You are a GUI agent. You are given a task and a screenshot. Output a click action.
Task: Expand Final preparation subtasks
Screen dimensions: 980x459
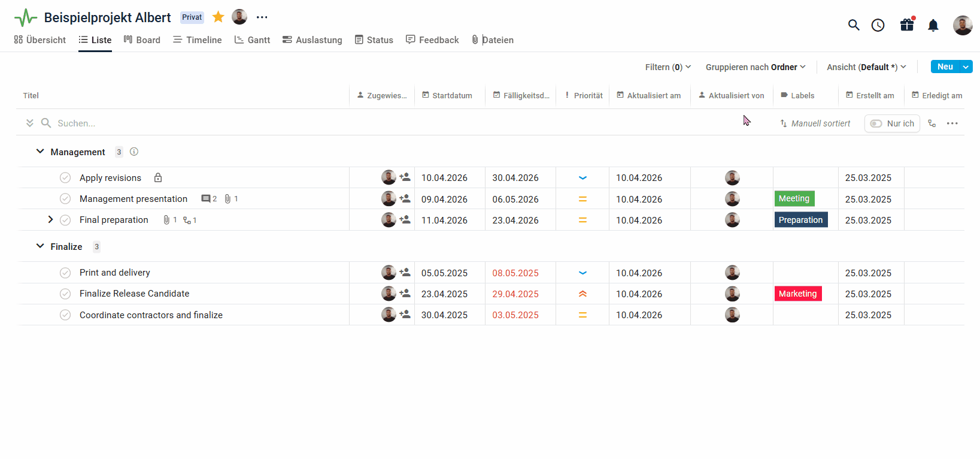pos(50,220)
